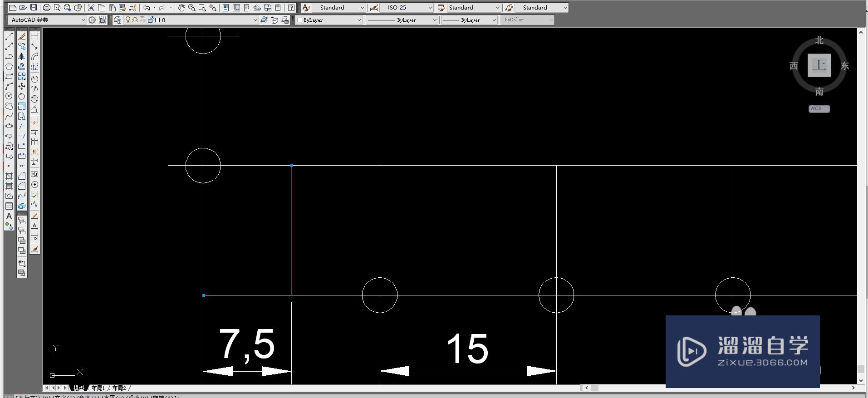Select the Move tool
This screenshot has width=868, height=398.
coord(22,86)
